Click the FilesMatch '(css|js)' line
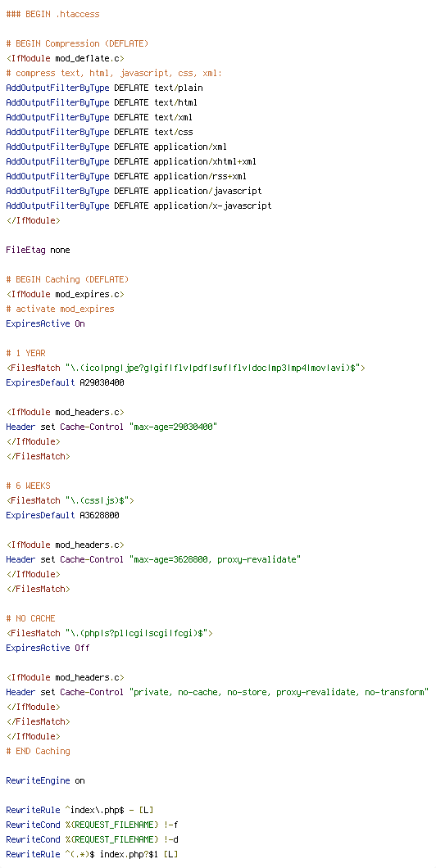436x868 pixels. coord(70,500)
